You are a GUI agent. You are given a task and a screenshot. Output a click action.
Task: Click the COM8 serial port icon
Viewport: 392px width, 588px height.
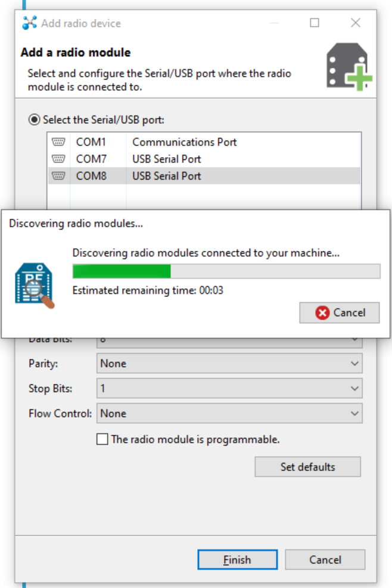[x=58, y=176]
